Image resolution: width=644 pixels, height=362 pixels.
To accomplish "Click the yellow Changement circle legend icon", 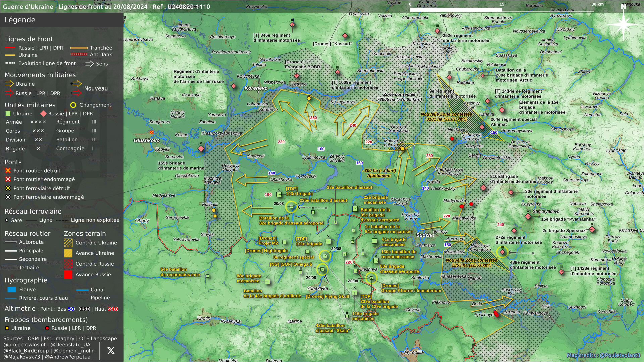I will point(73,105).
